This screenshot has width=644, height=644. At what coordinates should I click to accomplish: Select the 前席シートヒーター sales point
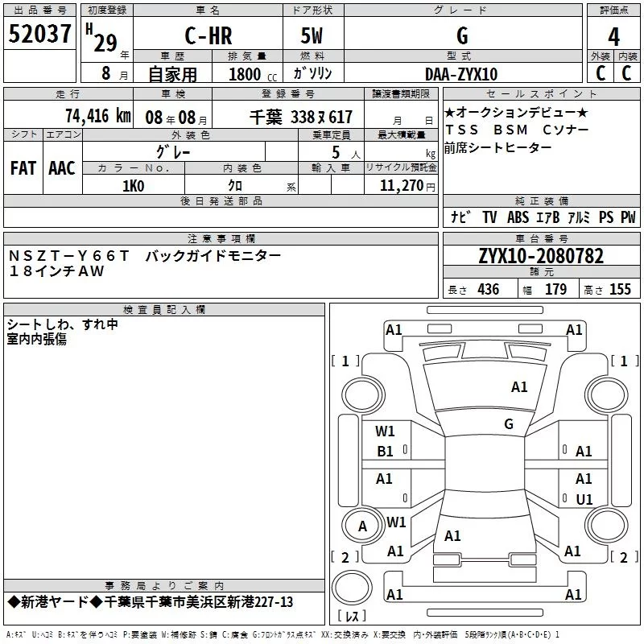pyautogui.click(x=497, y=147)
